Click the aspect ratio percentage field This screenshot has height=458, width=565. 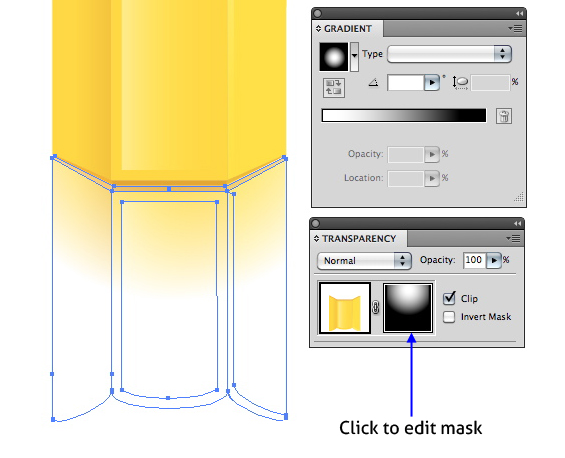(x=490, y=83)
